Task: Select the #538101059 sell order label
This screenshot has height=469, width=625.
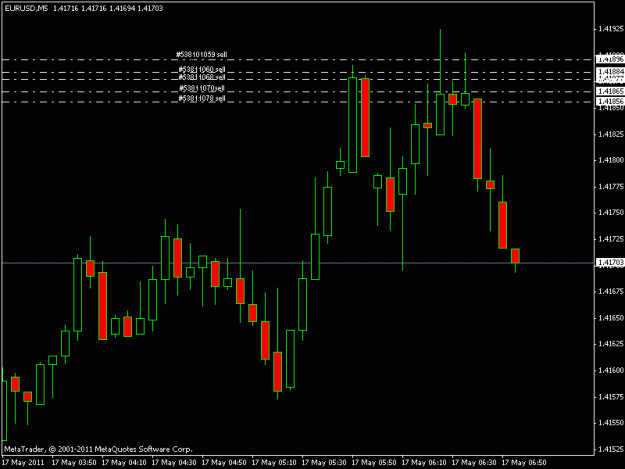Action: point(202,54)
